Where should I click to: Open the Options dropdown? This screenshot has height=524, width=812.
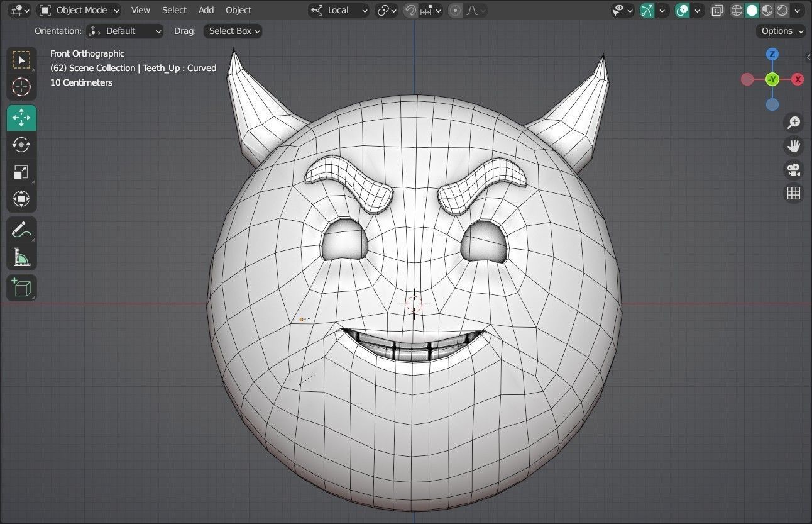781,31
